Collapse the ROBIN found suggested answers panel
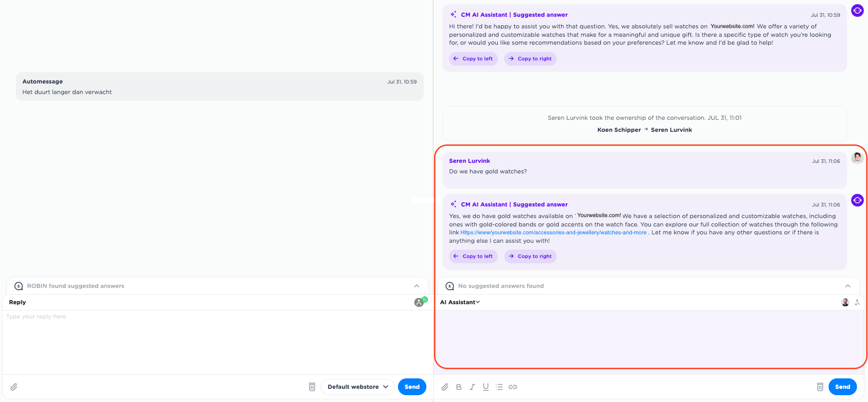This screenshot has height=402, width=868. (416, 286)
